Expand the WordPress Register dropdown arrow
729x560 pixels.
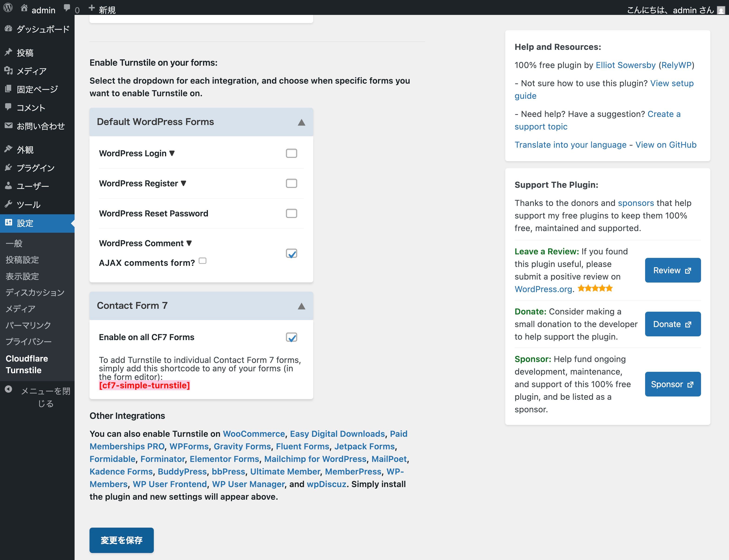183,183
